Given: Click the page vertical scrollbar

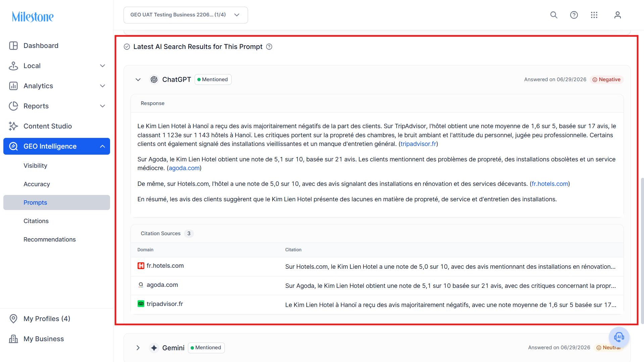Looking at the screenshot, I should pos(642,251).
